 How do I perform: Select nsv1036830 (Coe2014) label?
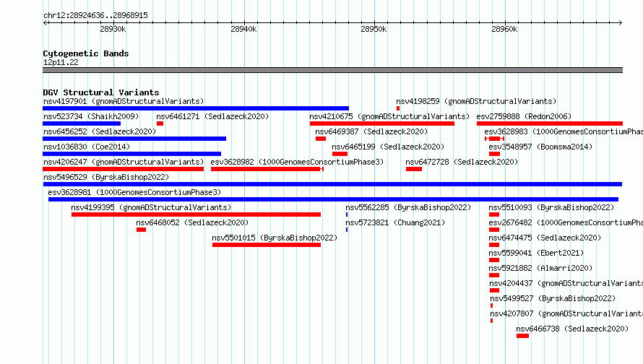(x=87, y=147)
